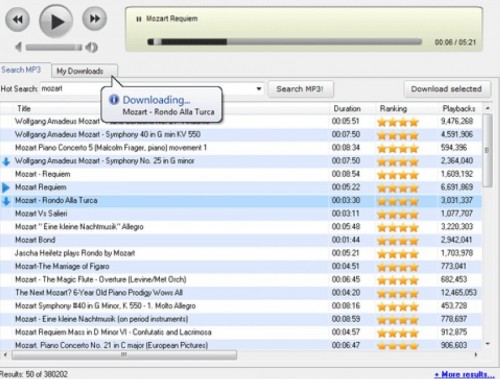Click the More results link
The image size is (500, 379).
[x=464, y=374]
